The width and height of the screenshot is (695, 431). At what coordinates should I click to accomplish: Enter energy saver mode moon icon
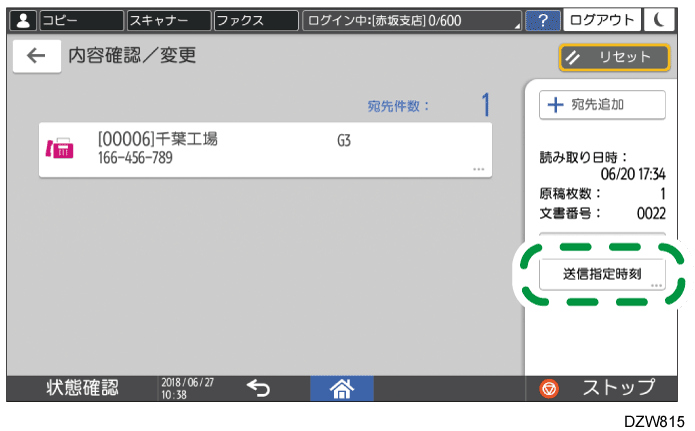660,20
